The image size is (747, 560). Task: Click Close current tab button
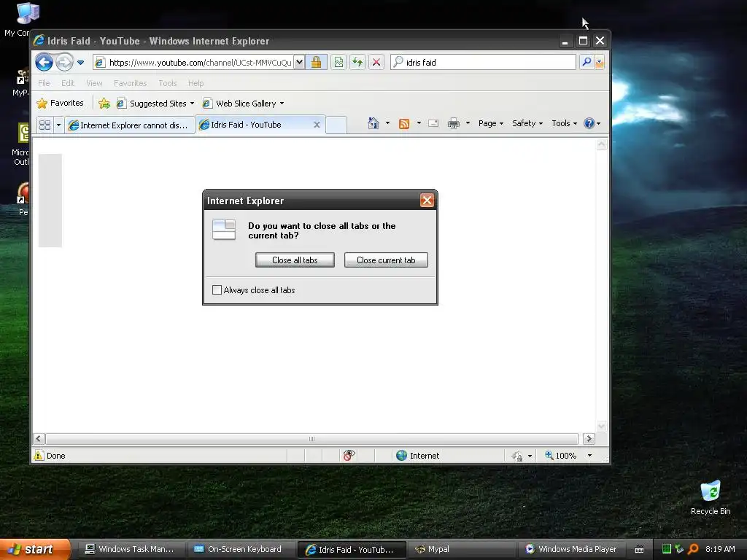tap(386, 260)
